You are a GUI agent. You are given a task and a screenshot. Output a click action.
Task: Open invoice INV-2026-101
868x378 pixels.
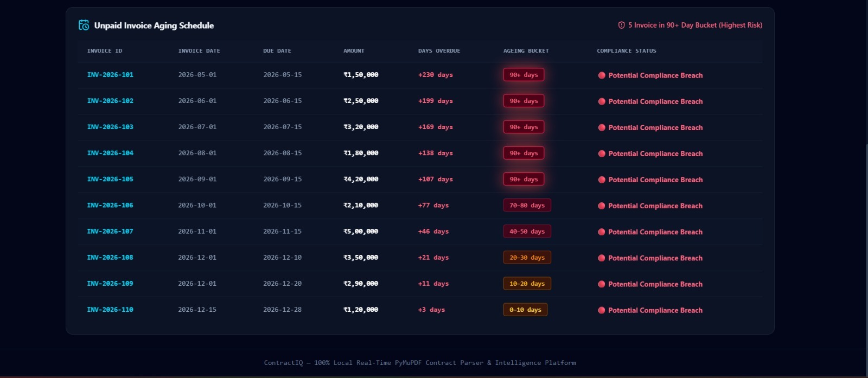(x=110, y=75)
